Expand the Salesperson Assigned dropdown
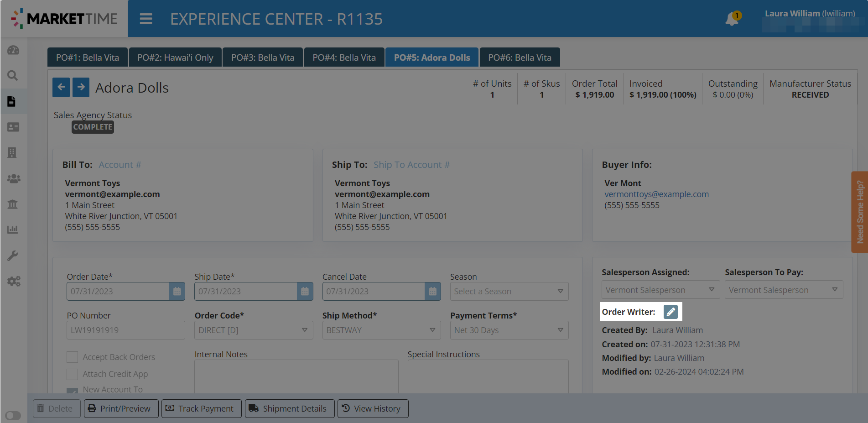The height and width of the screenshot is (423, 868). (x=660, y=290)
